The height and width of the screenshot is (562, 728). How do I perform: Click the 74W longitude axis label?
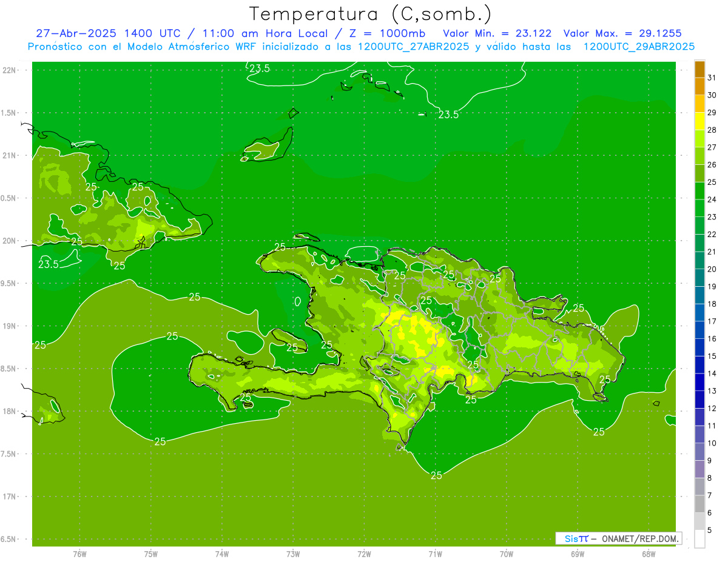point(222,554)
